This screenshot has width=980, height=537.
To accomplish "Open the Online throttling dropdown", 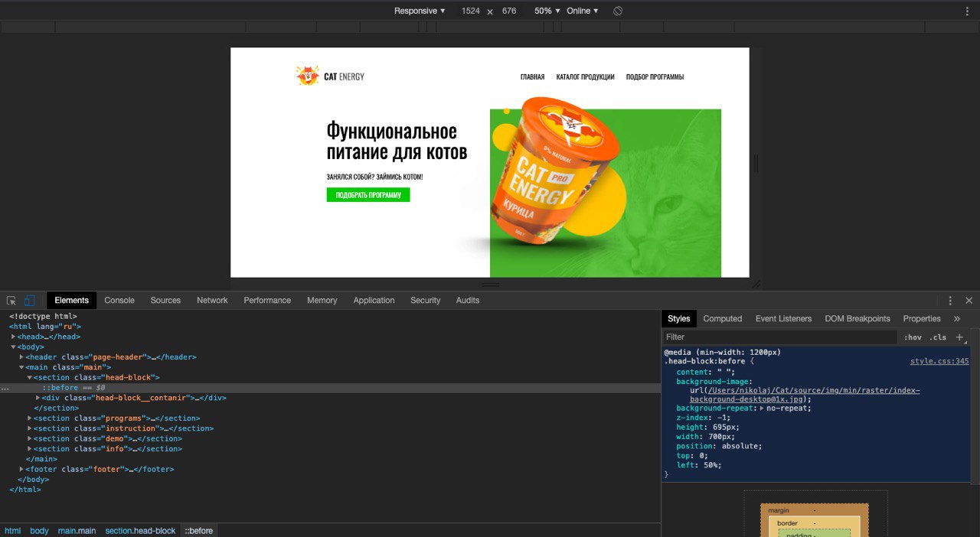I will pos(583,11).
